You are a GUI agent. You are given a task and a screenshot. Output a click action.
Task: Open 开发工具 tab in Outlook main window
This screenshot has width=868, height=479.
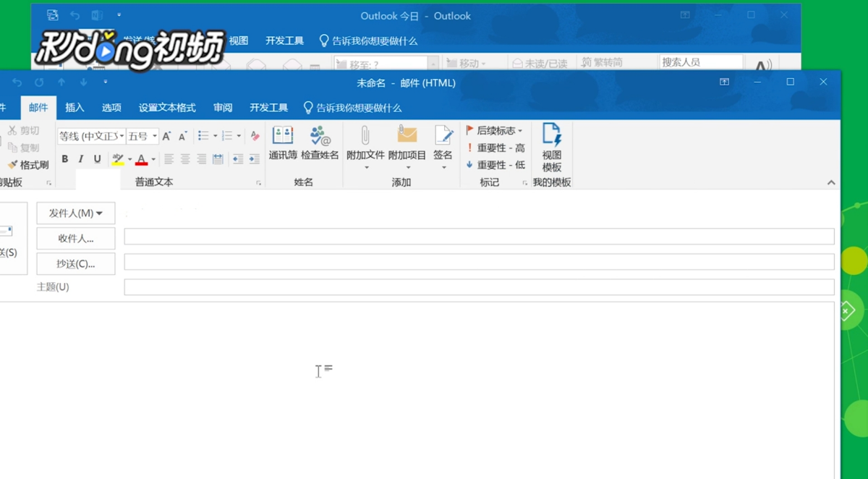coord(284,41)
